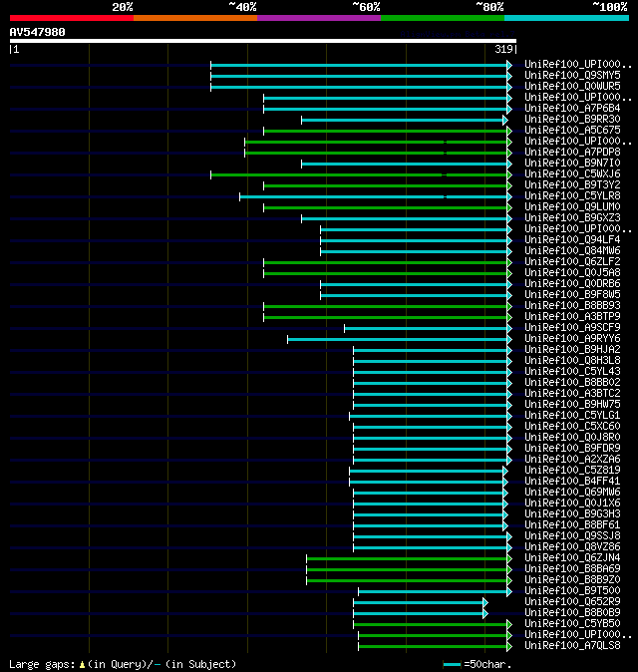638x672 pixels.
Task: Select the UniRef100_B9G3H3 label
Action: pyautogui.click(x=572, y=514)
